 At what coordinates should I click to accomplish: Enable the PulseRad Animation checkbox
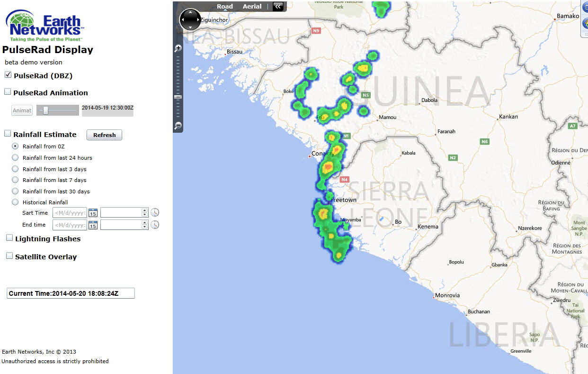point(8,92)
